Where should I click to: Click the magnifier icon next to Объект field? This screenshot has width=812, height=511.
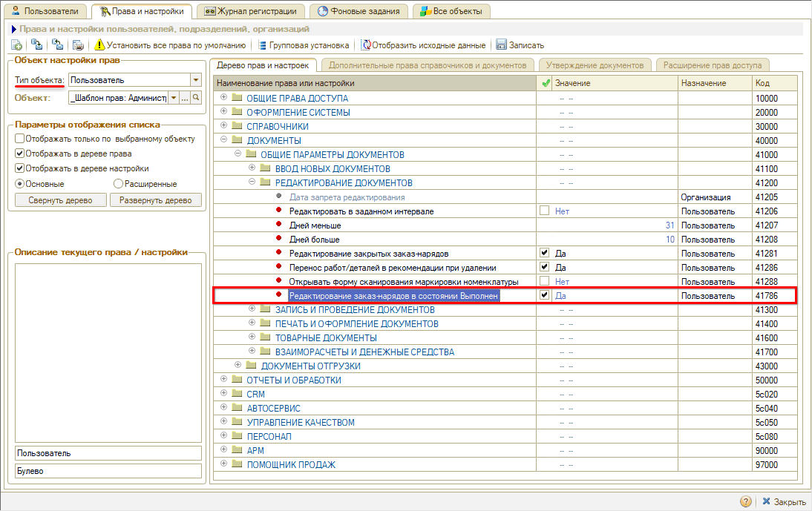(x=196, y=97)
